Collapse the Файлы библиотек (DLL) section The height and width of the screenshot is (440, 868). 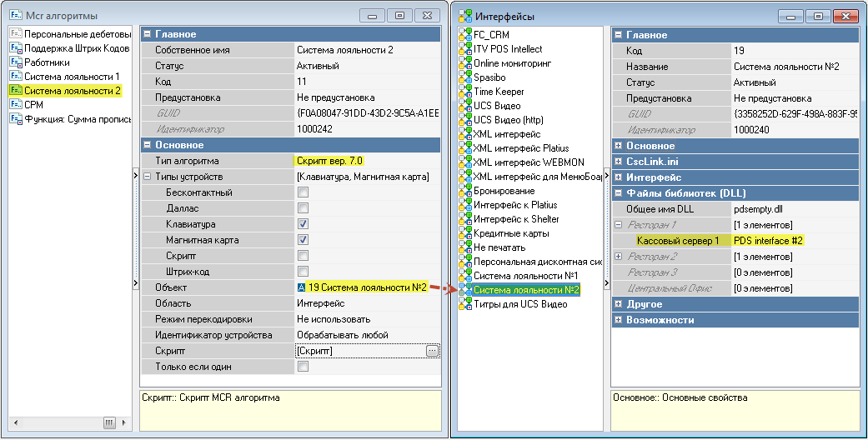pos(618,193)
